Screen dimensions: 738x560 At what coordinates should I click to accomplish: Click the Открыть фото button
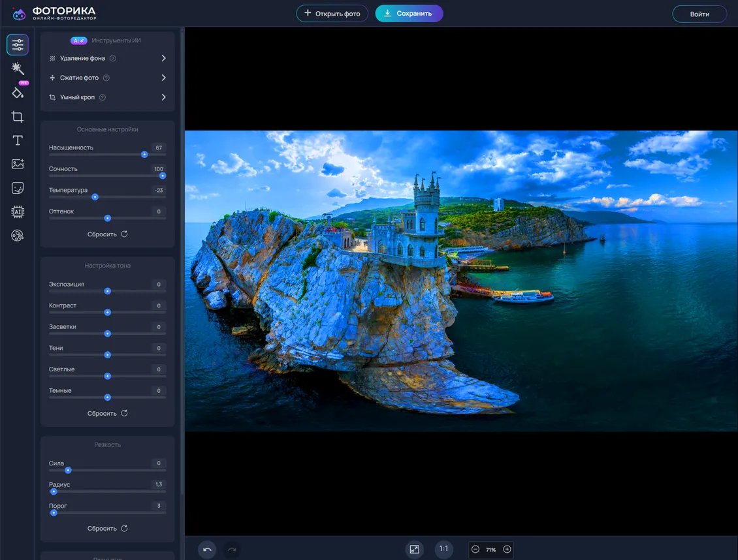(x=332, y=14)
